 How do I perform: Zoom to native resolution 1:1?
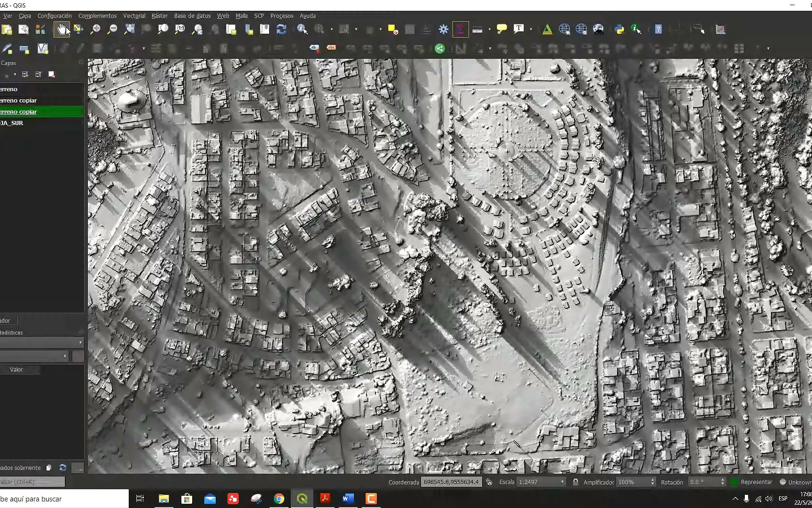(x=180, y=29)
